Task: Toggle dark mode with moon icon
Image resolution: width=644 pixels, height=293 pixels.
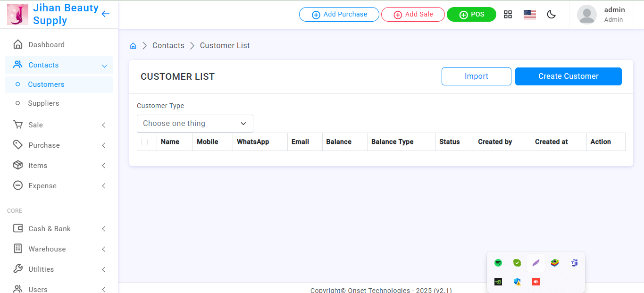Action: (551, 15)
